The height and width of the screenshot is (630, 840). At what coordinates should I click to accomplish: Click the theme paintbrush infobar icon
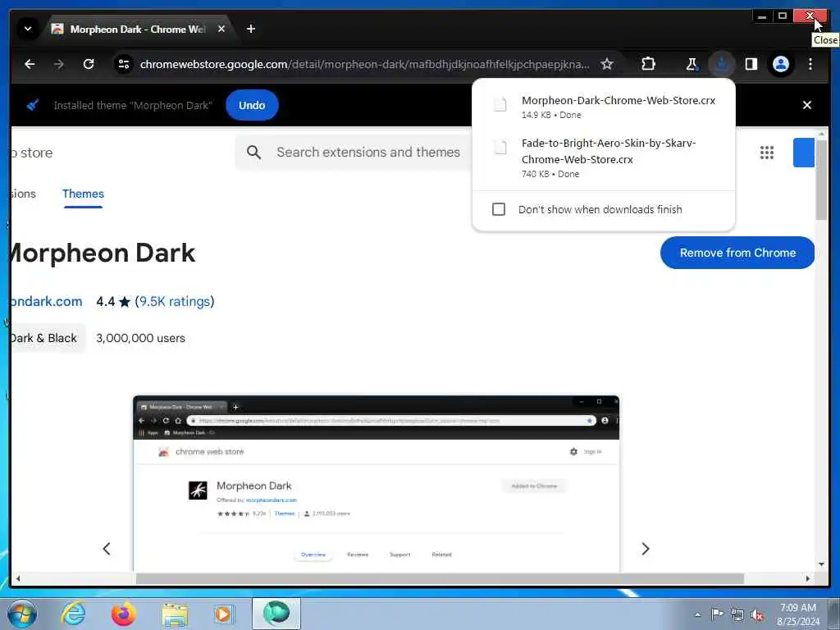tap(33, 105)
